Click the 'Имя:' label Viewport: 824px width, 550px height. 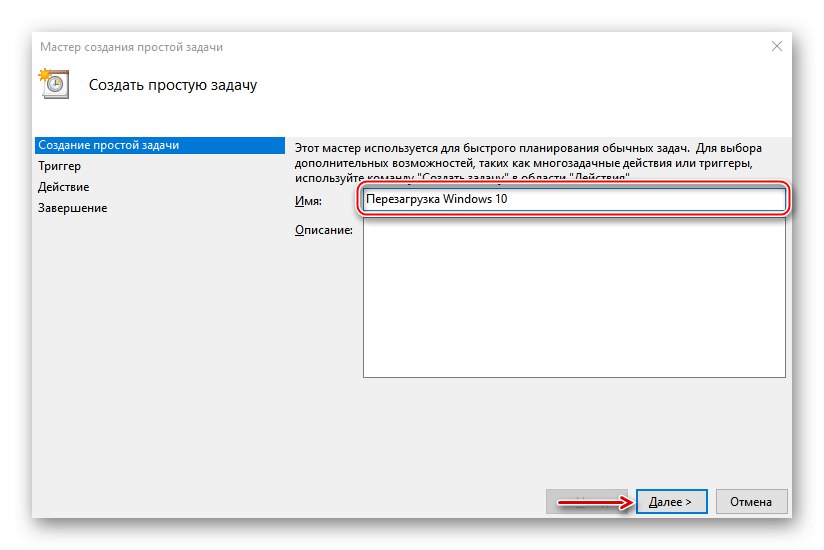pyautogui.click(x=308, y=201)
